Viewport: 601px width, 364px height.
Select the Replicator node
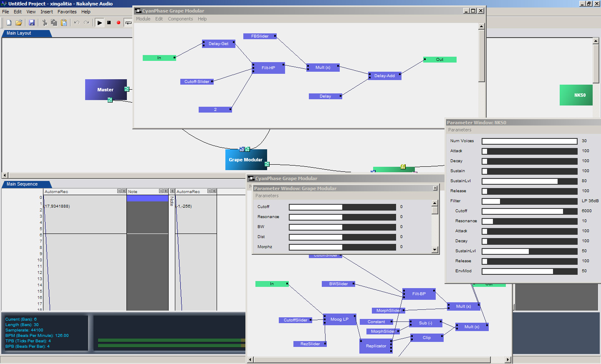click(x=376, y=346)
